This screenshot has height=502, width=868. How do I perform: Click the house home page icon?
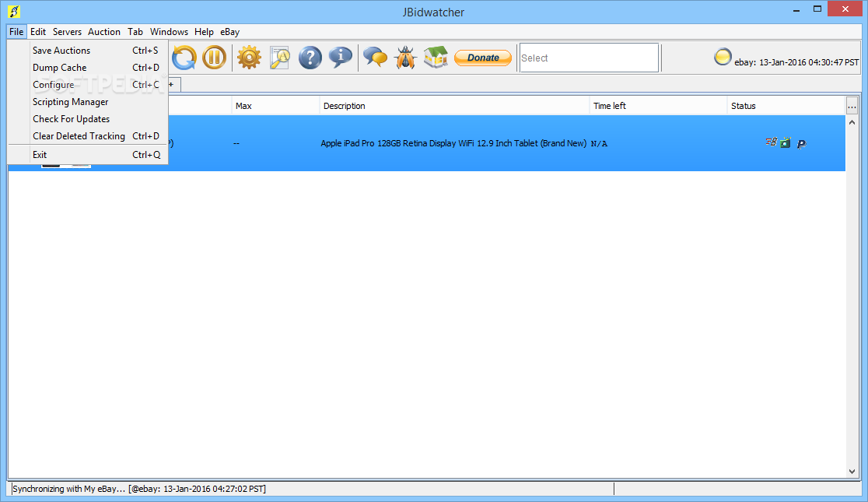pyautogui.click(x=436, y=58)
